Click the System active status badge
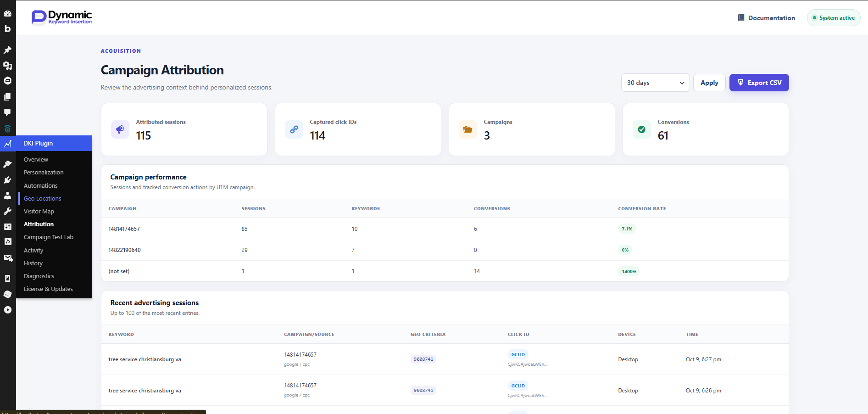Image resolution: width=868 pixels, height=414 pixels. pyautogui.click(x=834, y=18)
